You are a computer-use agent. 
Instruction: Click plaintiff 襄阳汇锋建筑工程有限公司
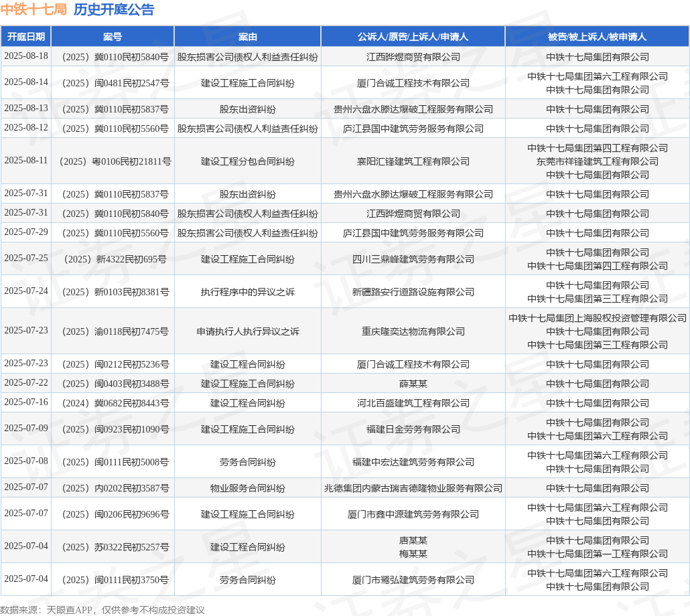[x=413, y=161]
